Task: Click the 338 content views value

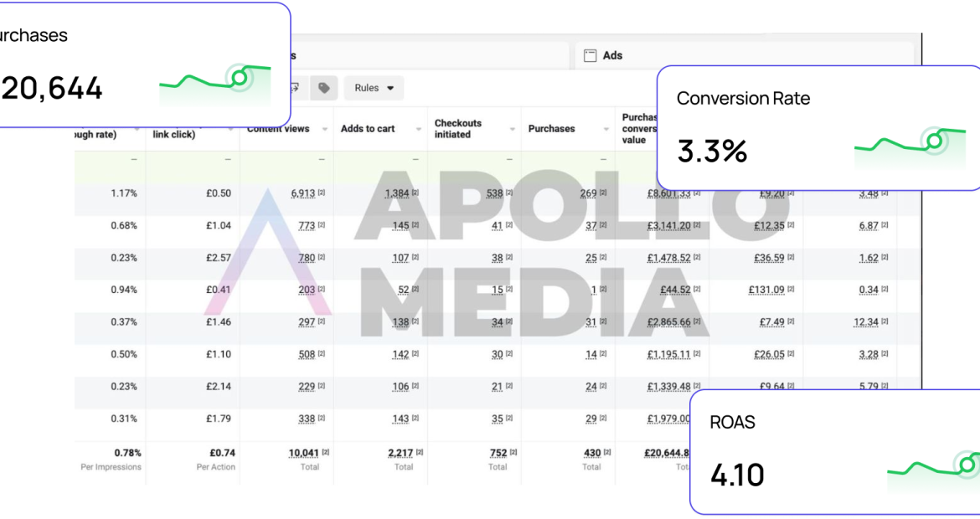Action: (x=307, y=419)
